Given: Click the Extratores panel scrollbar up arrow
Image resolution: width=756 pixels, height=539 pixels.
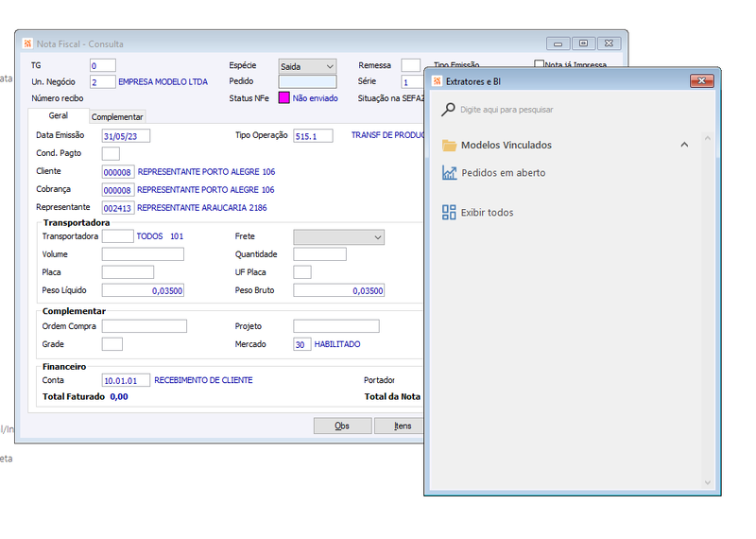Looking at the screenshot, I should (x=707, y=138).
